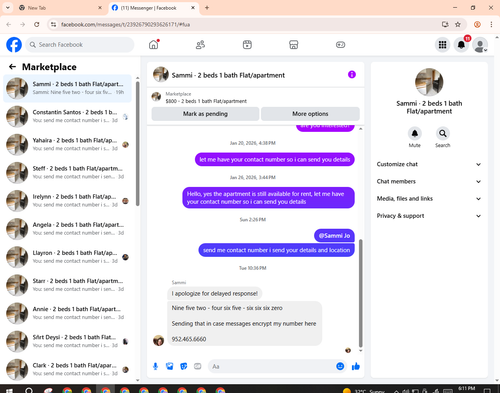Image resolution: width=500 pixels, height=393 pixels.
Task: Click the @Sammi Jo mention bubble
Action: (x=334, y=236)
